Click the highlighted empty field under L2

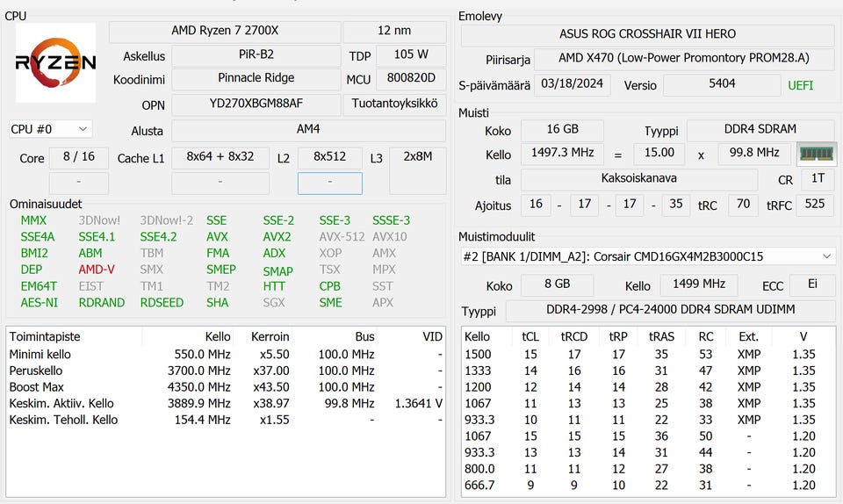(329, 184)
